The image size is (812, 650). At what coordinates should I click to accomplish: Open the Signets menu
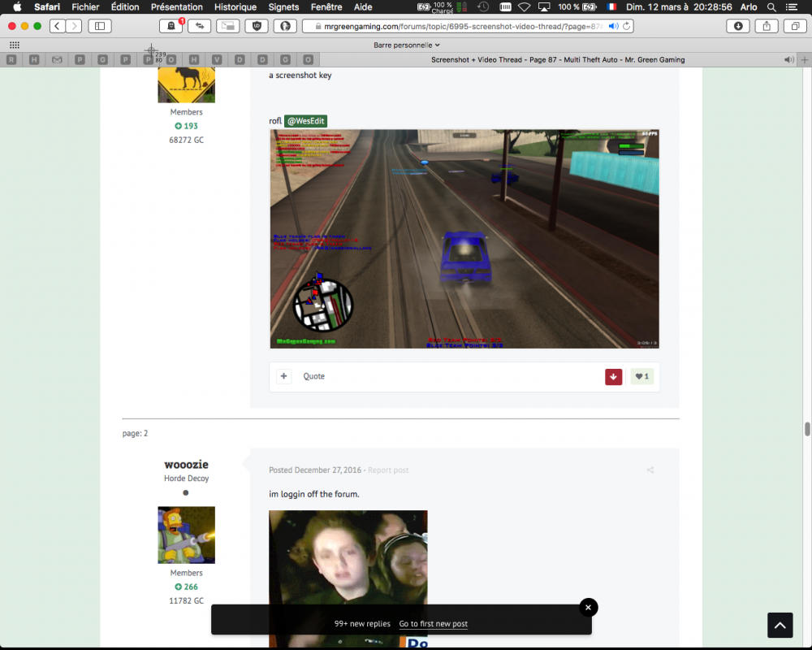coord(283,6)
